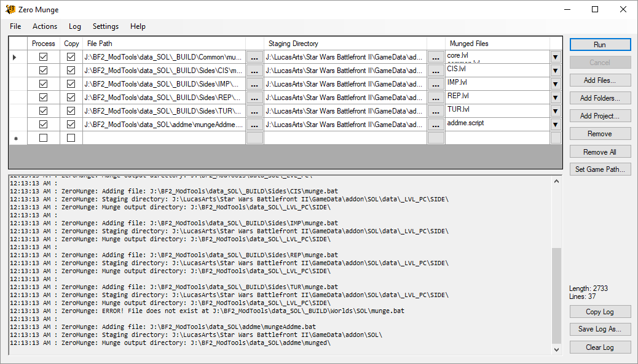Expand munged files dropdown for core.lvl

point(556,57)
